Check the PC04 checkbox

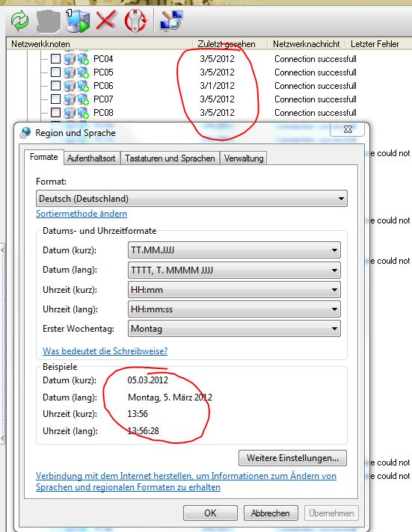pos(55,59)
